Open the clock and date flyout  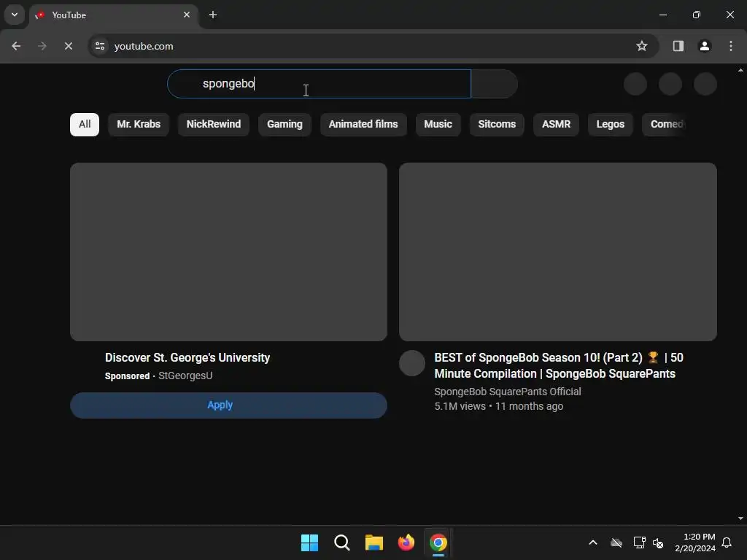pyautogui.click(x=695, y=542)
